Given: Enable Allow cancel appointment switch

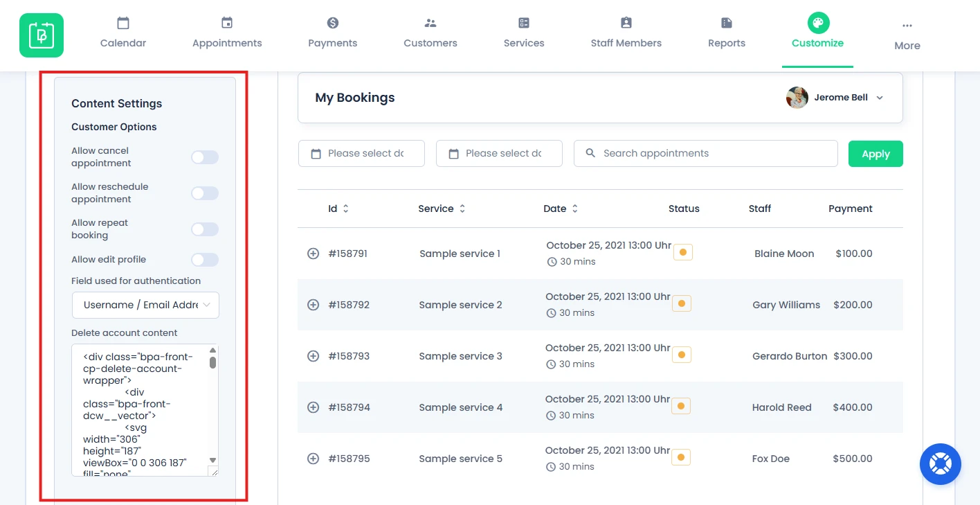Looking at the screenshot, I should click(x=205, y=157).
